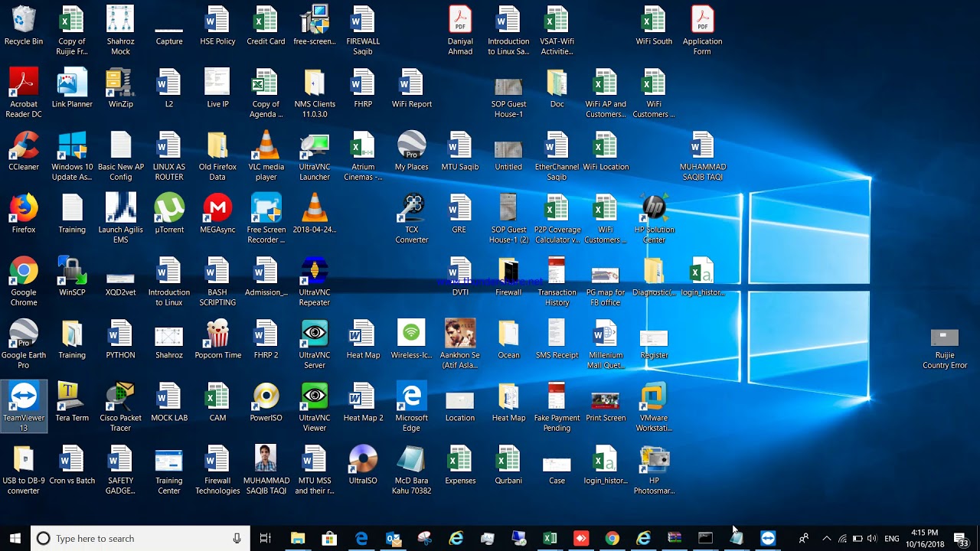The height and width of the screenshot is (551, 980).
Task: Launch VMware Workstation desktop shortcut
Action: pos(654,406)
